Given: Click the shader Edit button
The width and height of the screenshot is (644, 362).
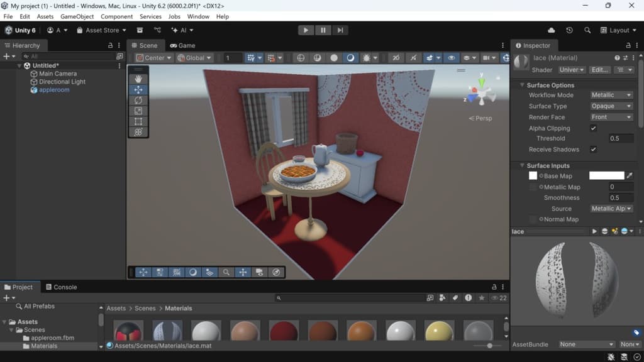Looking at the screenshot, I should coord(599,70).
